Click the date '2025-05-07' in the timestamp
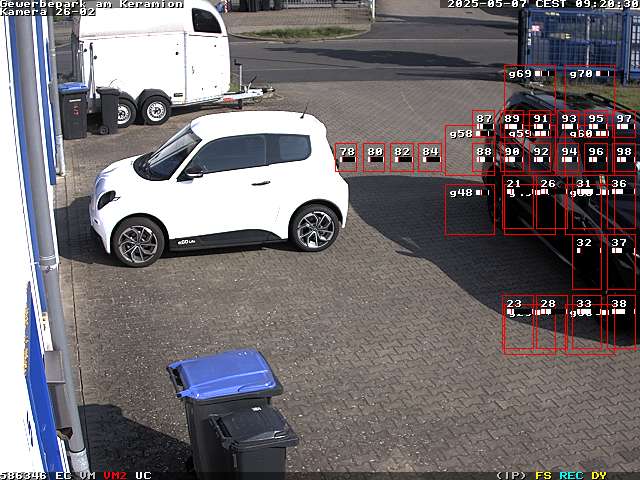 [x=489, y=4]
